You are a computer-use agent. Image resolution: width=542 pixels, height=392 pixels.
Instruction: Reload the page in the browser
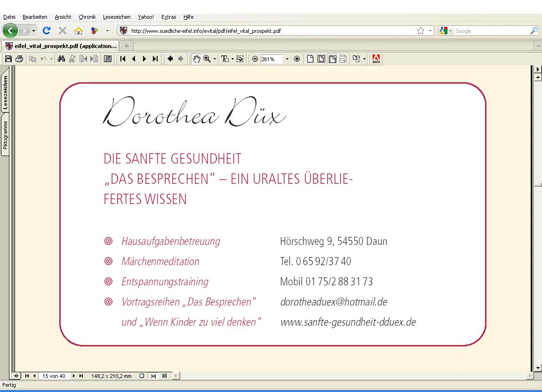47,31
